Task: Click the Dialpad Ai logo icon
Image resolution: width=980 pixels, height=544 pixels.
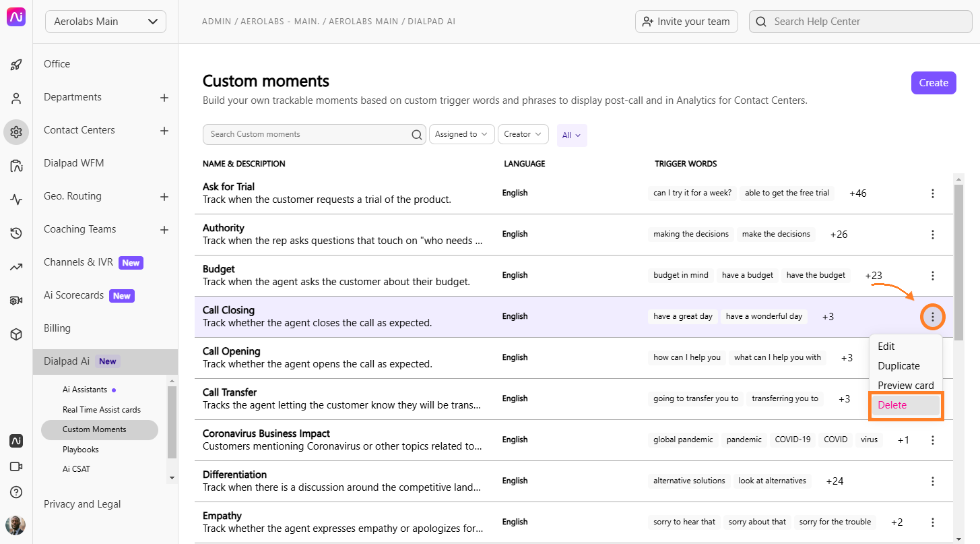Action: (16, 18)
